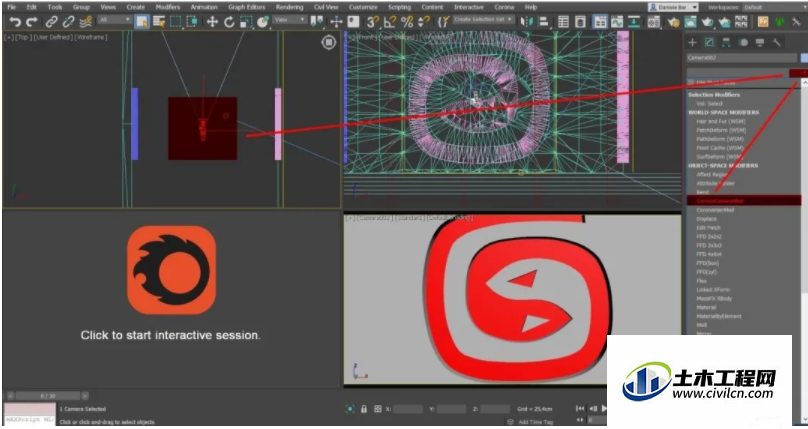Image resolution: width=808 pixels, height=429 pixels.
Task: Open Select by Name list icon
Action: coord(159,22)
